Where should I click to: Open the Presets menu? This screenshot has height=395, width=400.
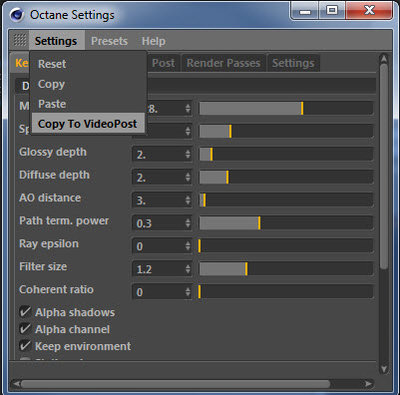(x=109, y=41)
